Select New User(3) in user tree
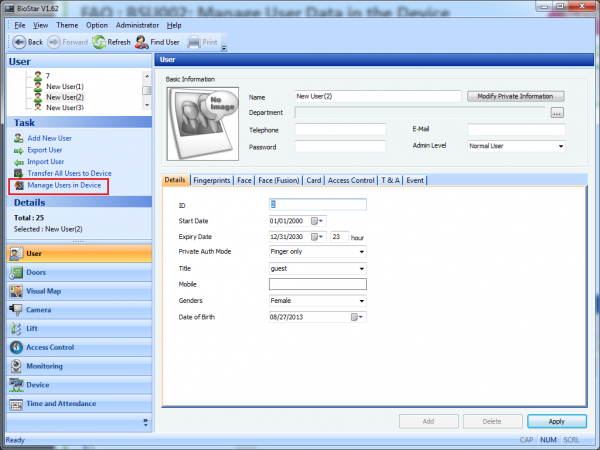600x450 pixels. coord(64,107)
